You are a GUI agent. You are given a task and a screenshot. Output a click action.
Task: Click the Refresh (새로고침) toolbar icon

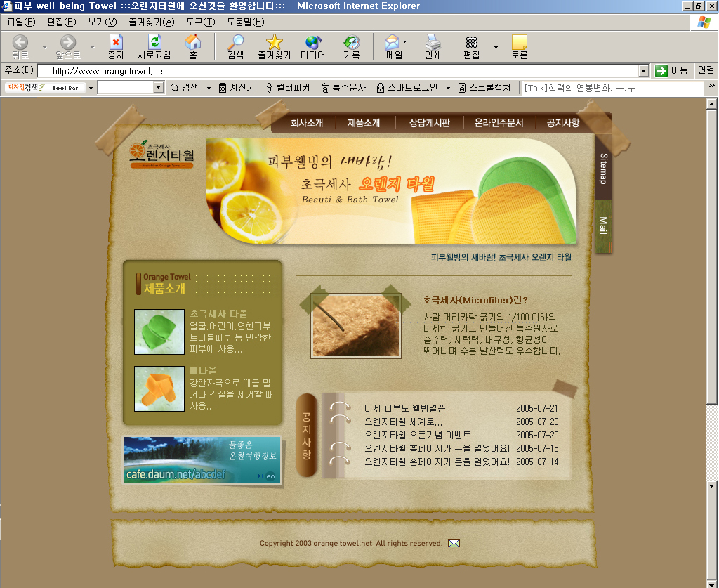tap(154, 47)
